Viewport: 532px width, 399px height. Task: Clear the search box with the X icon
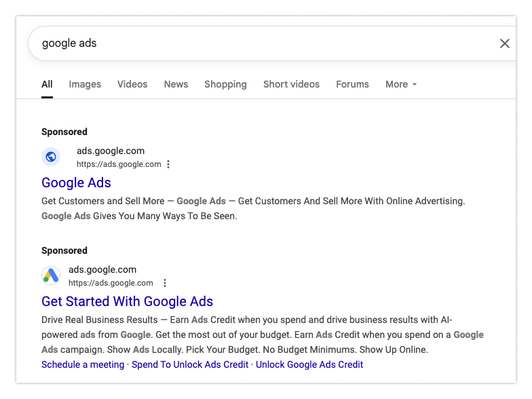[x=504, y=43]
